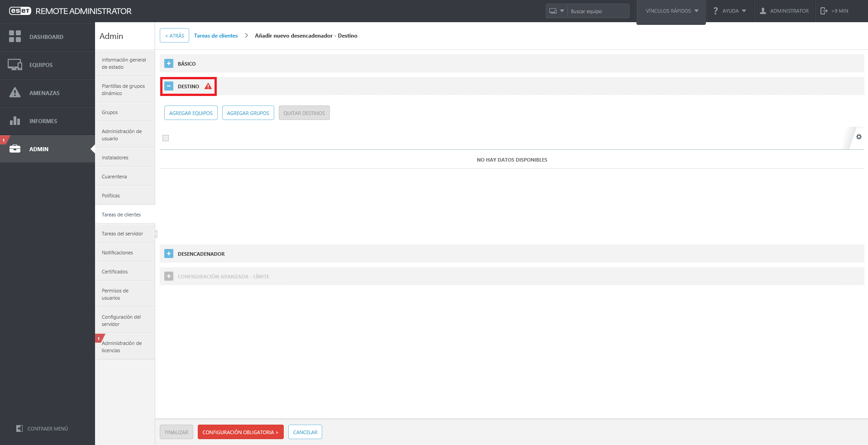Expand the Básico section

point(169,63)
